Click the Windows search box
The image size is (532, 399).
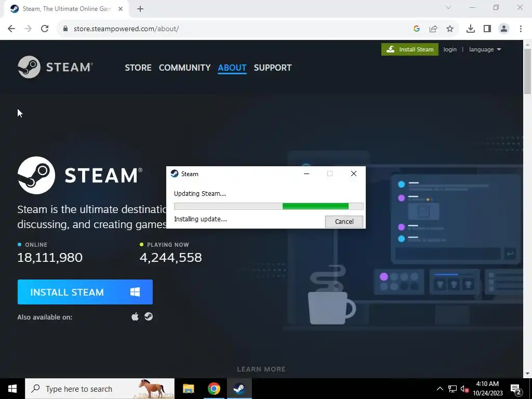pos(100,389)
